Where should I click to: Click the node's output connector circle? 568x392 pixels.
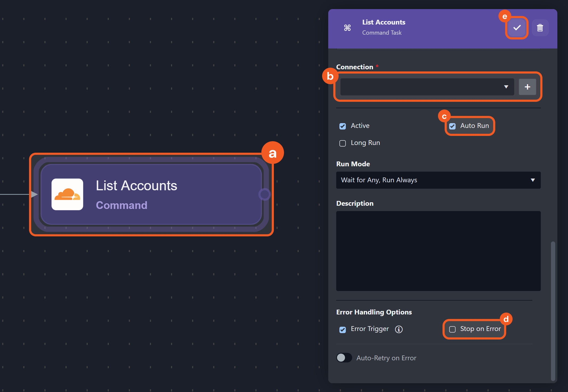click(x=265, y=194)
